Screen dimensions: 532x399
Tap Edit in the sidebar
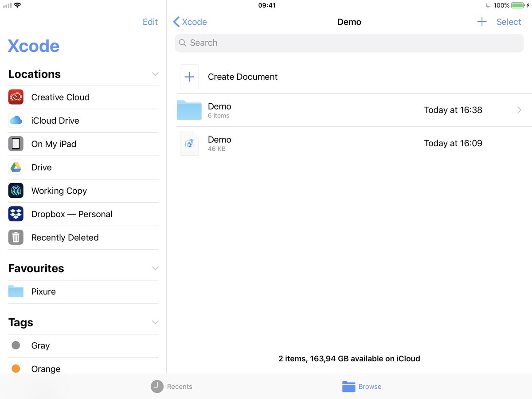tap(150, 22)
